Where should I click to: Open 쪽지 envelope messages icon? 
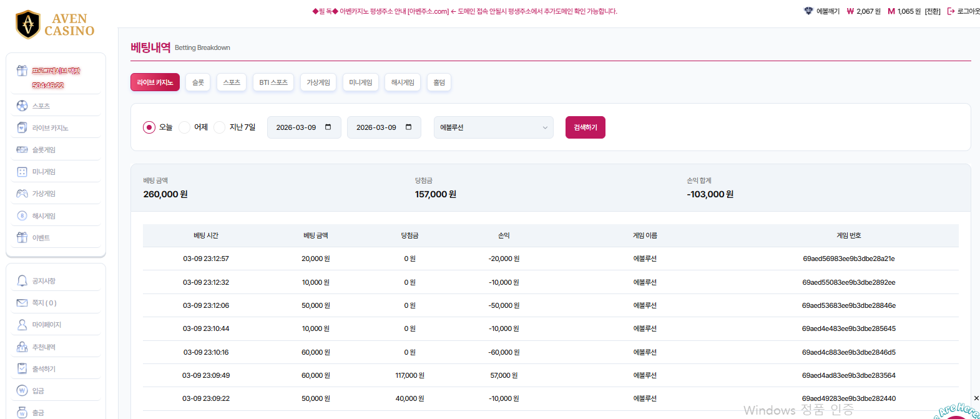click(x=22, y=303)
